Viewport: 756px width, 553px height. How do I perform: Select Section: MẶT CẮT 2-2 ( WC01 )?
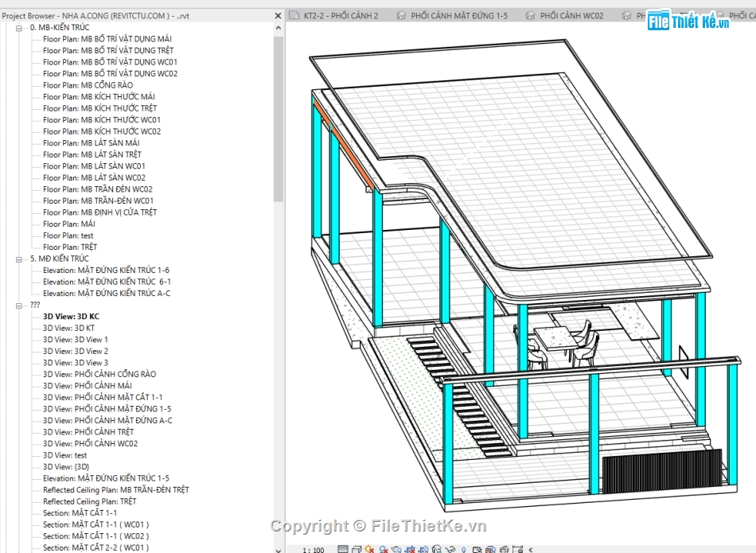(x=96, y=547)
